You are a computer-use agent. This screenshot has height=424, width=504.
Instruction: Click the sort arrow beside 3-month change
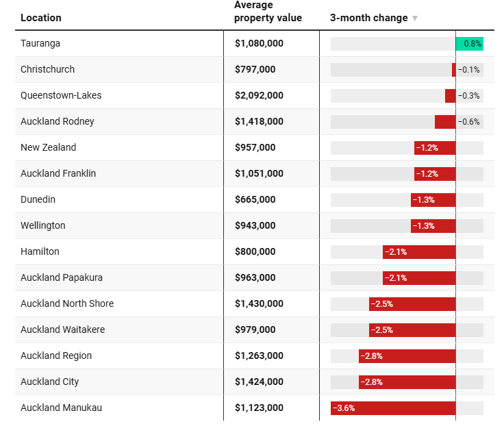tap(415, 18)
